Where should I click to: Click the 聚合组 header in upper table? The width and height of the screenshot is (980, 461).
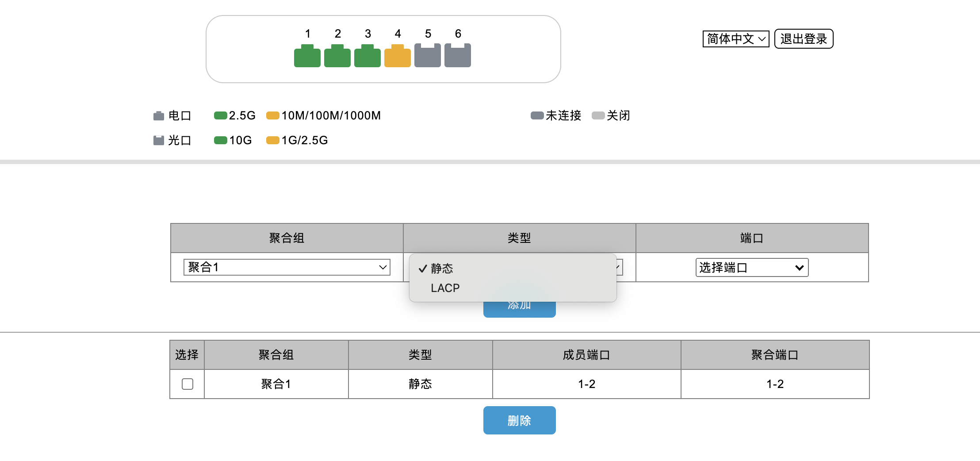pos(287,238)
